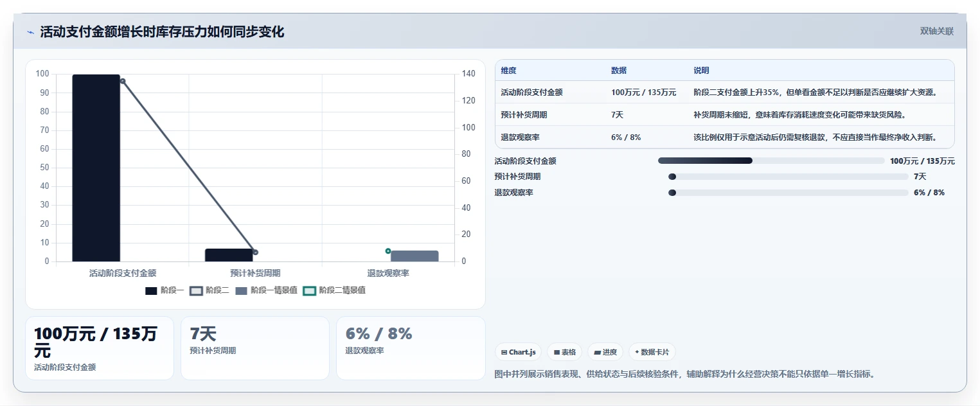Click the 双轴关联 label in header
This screenshot has height=406, width=980.
point(936,31)
